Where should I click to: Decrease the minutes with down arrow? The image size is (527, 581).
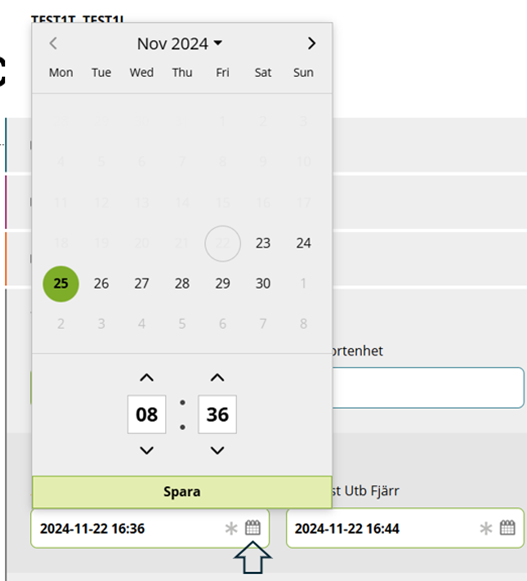(217, 451)
